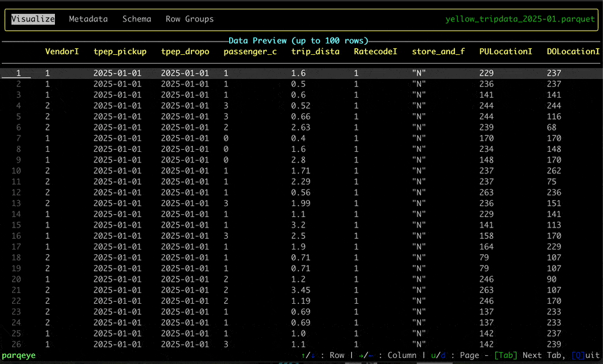The width and height of the screenshot is (603, 364).
Task: Click the active Visualize tab
Action: (33, 19)
